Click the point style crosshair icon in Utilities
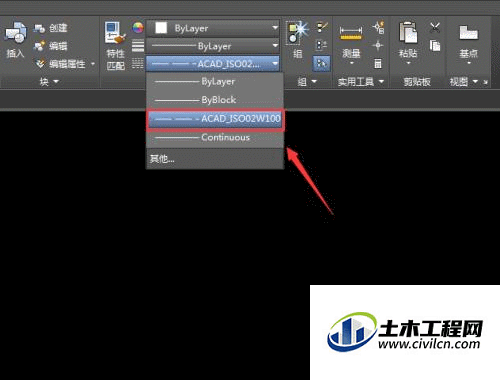The height and width of the screenshot is (380, 500). [378, 45]
